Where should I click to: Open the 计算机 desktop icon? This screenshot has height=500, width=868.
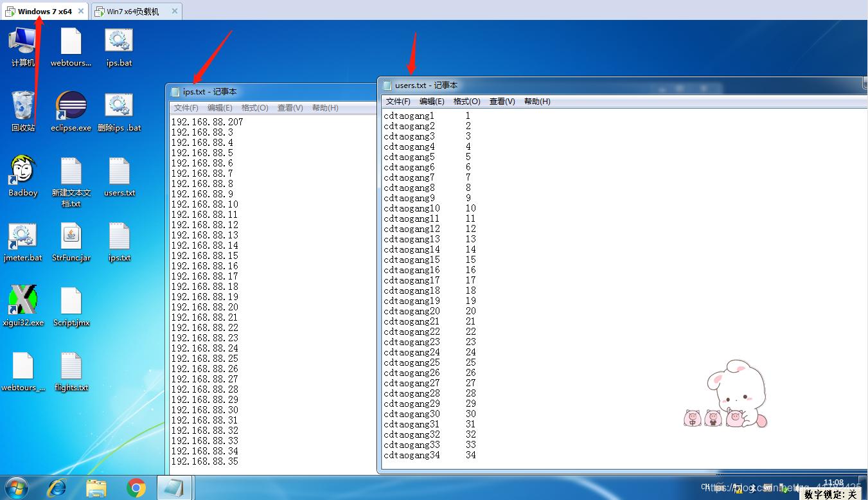(x=22, y=48)
